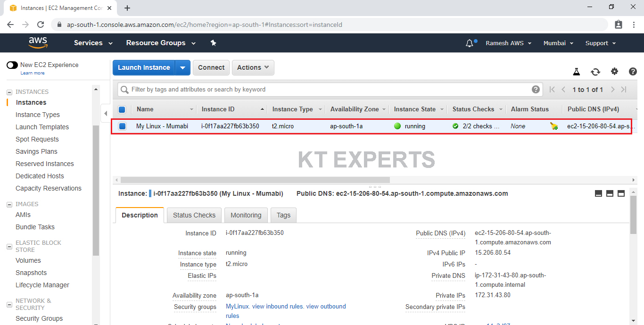Open the experiments flask icon

576,72
